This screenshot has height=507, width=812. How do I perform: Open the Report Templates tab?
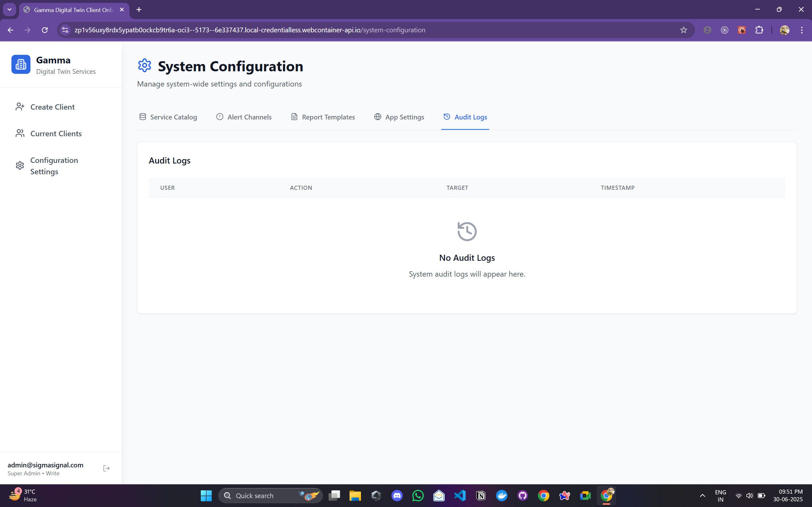click(323, 117)
